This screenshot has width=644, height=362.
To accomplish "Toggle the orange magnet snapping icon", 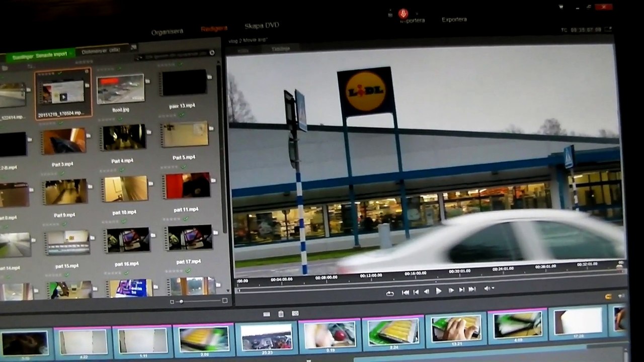I will pyautogui.click(x=608, y=297).
